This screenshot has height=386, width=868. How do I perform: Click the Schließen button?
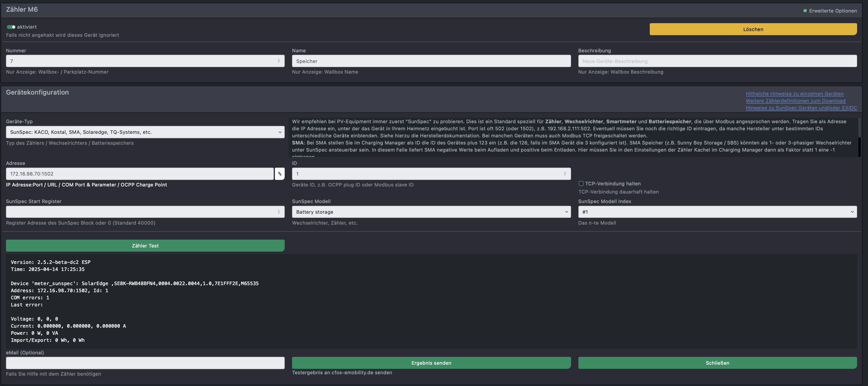(717, 363)
